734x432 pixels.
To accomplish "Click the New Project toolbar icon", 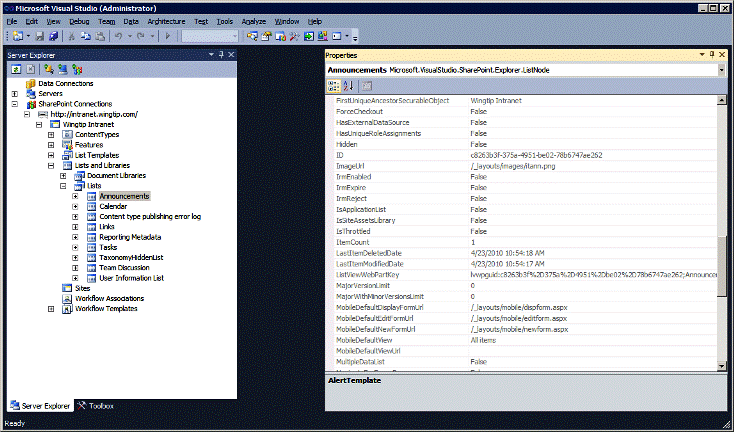I will click(x=18, y=36).
